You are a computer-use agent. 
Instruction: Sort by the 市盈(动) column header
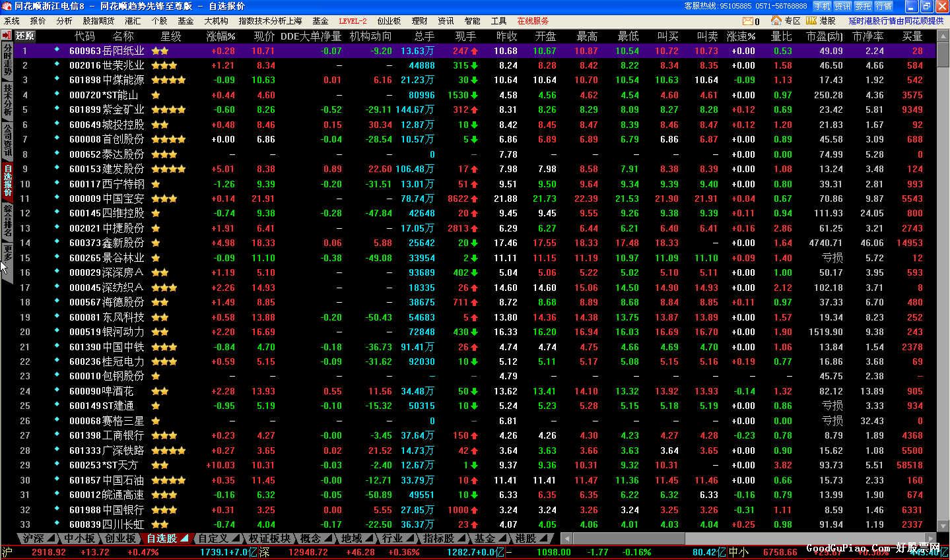[824, 36]
